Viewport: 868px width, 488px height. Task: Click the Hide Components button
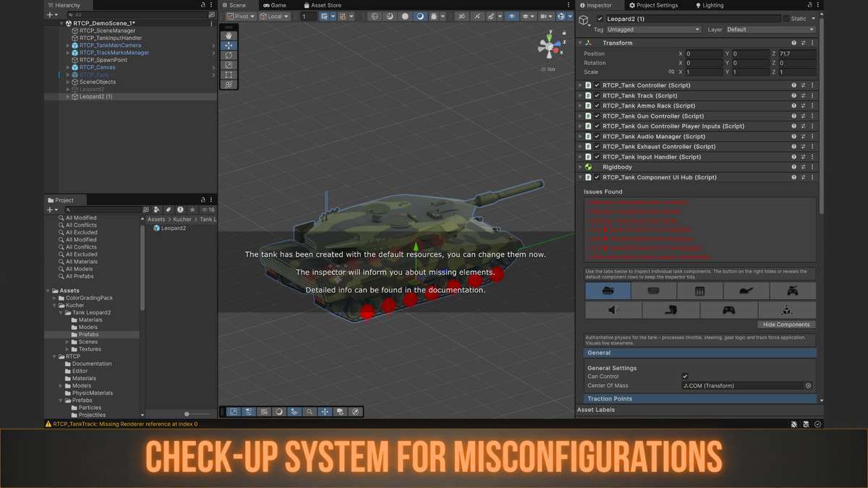click(787, 325)
